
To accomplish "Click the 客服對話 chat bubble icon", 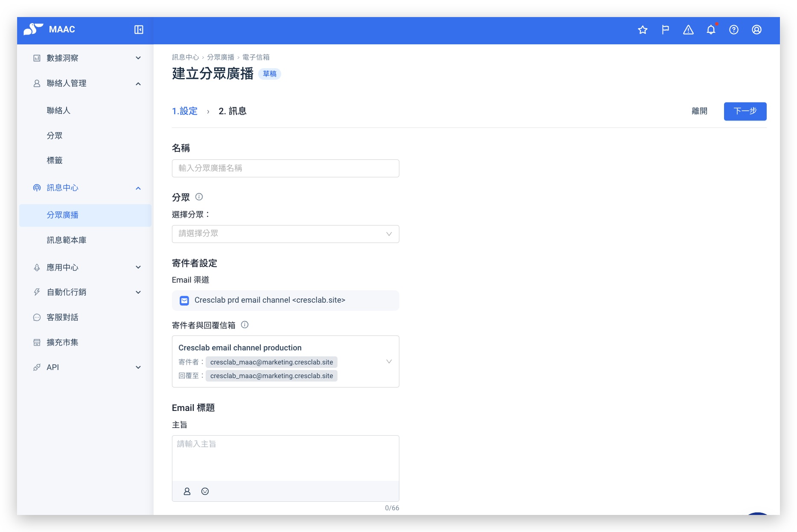I will [x=37, y=317].
